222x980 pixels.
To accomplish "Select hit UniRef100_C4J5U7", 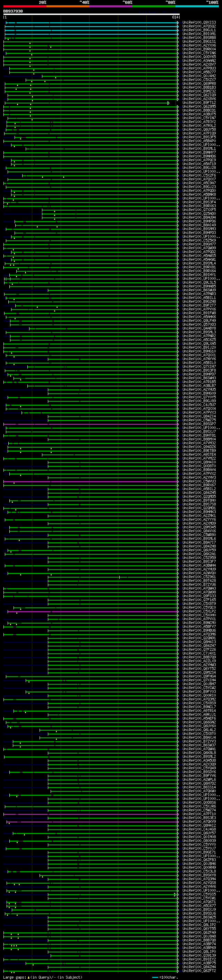I will 199,405.
